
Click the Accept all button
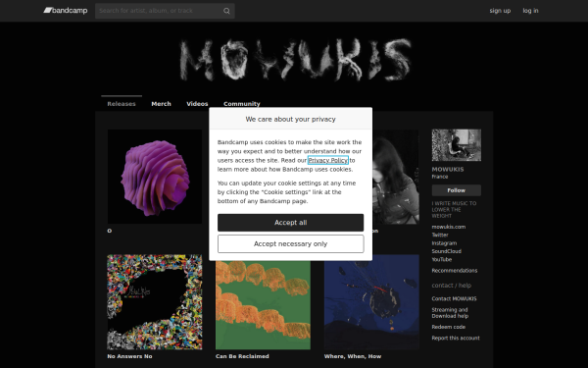click(x=291, y=223)
